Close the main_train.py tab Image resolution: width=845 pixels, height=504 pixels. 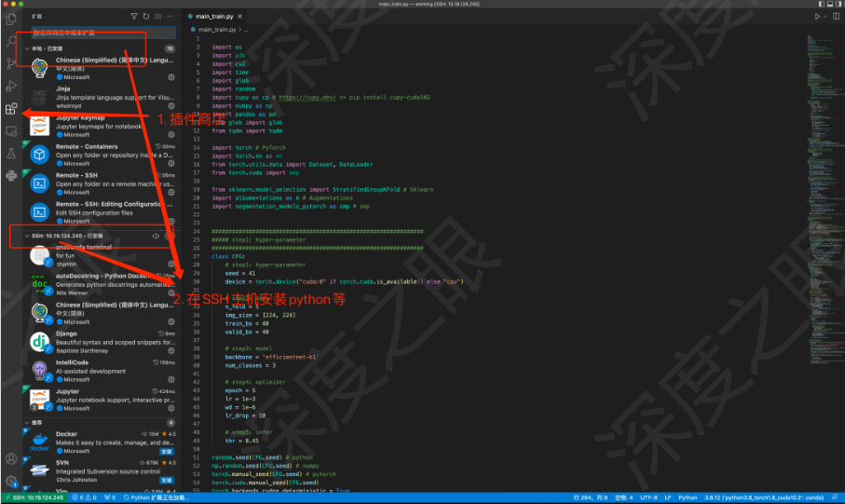point(239,16)
